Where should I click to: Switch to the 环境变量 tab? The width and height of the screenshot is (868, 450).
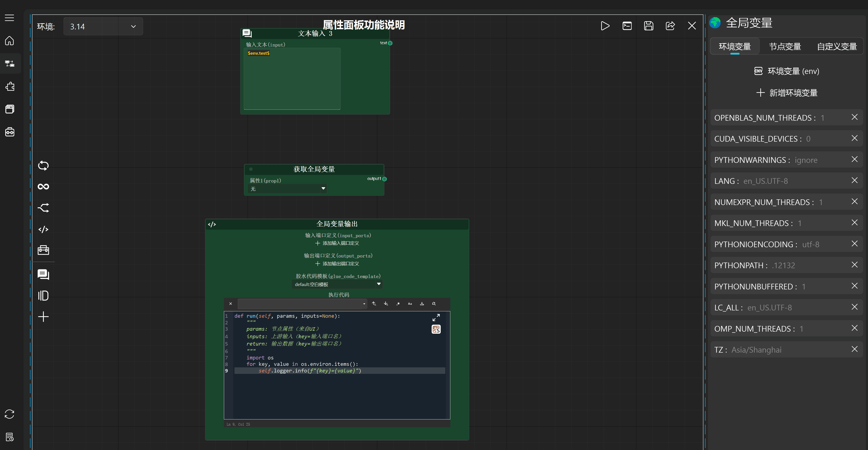tap(734, 47)
